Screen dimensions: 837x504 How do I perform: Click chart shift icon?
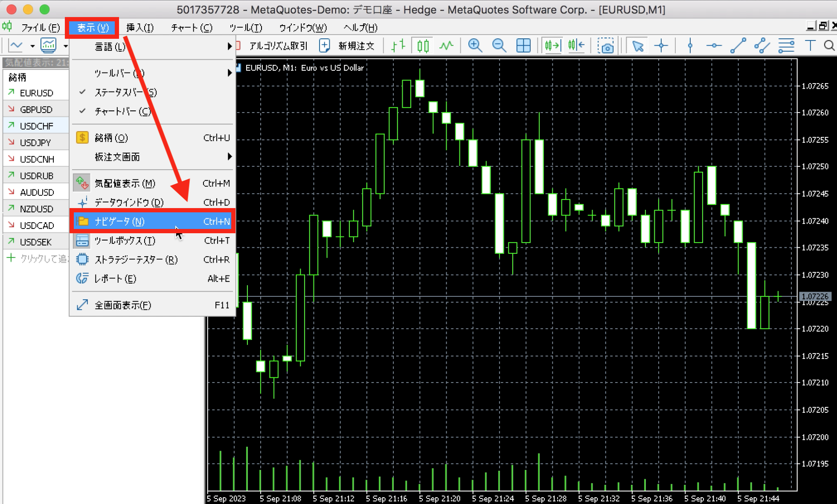[x=576, y=45]
